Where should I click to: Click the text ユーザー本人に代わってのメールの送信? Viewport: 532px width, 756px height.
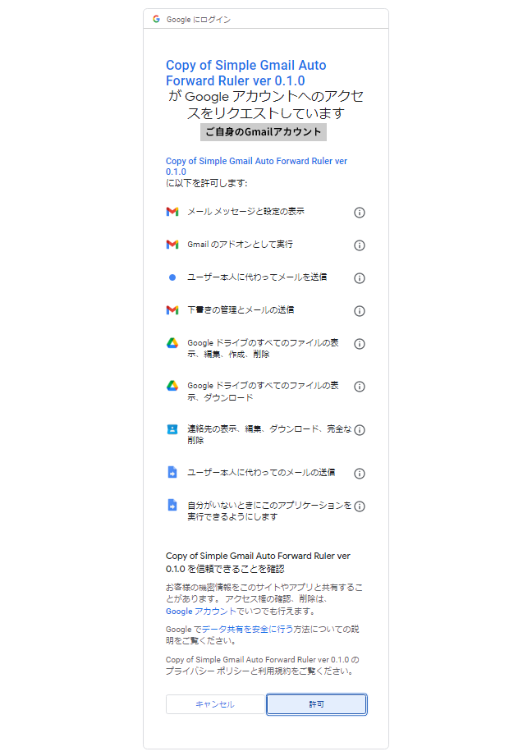click(261, 473)
